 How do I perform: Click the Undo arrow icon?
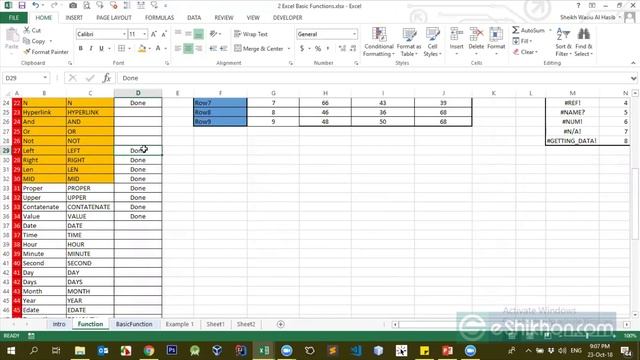(x=36, y=6)
